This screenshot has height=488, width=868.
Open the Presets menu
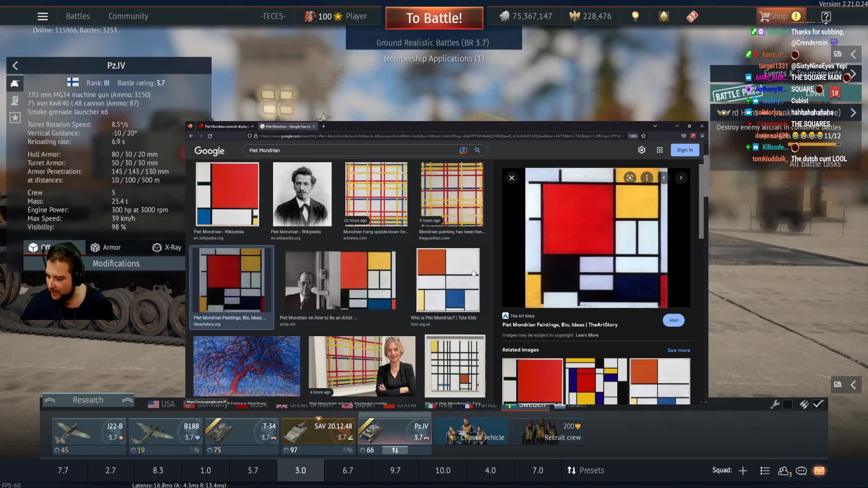coord(586,470)
